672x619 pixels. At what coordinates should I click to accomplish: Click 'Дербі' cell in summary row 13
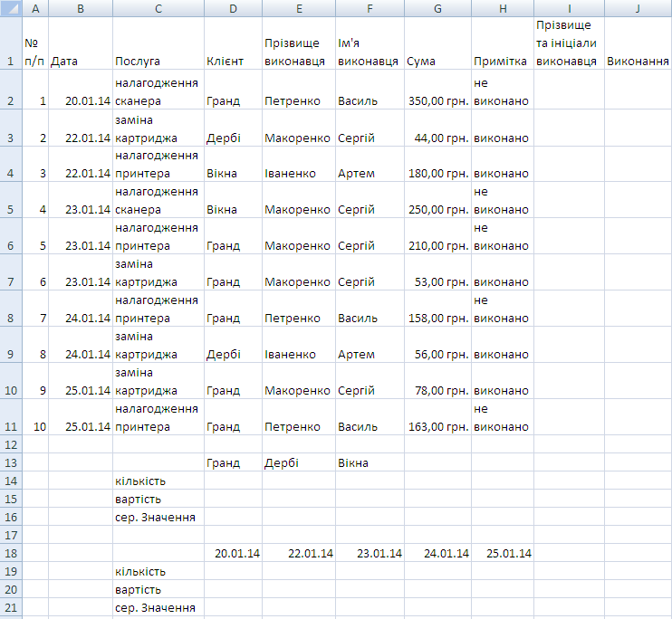tap(299, 462)
